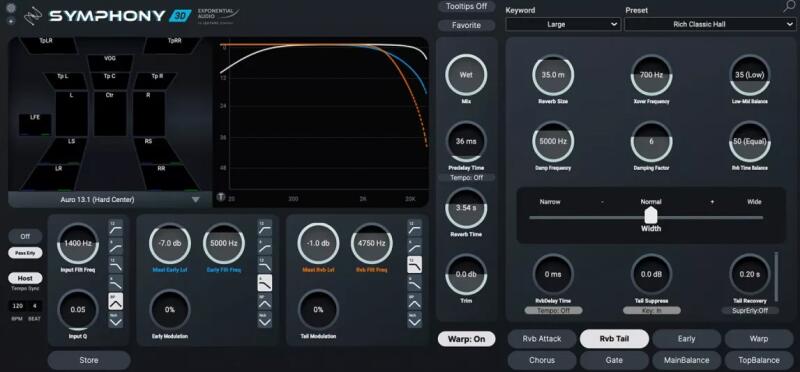The height and width of the screenshot is (372, 800).
Task: Toggle the Warp: On button
Action: click(x=466, y=339)
